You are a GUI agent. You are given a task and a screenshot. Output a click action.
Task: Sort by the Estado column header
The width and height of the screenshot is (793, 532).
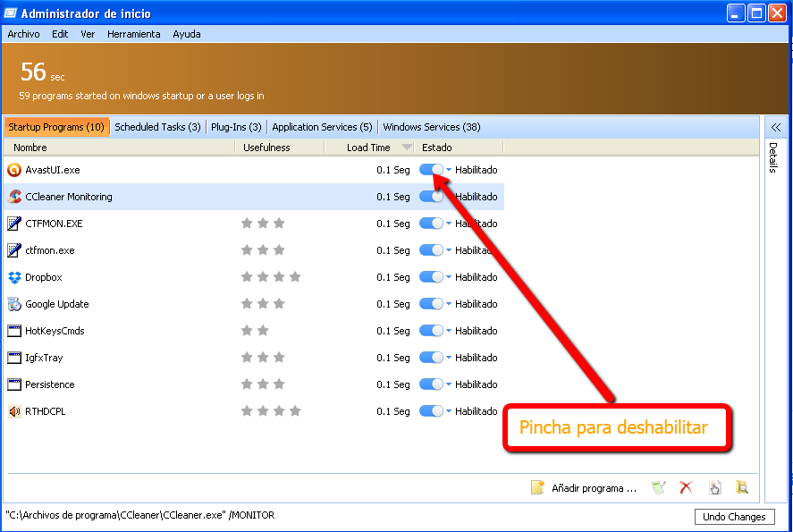tap(459, 148)
